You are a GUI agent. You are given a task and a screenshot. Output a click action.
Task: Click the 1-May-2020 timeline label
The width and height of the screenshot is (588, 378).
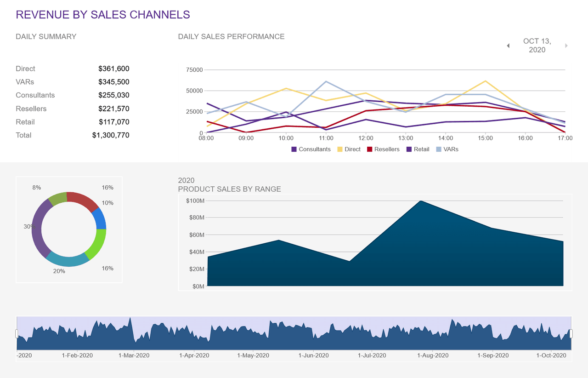click(x=253, y=355)
